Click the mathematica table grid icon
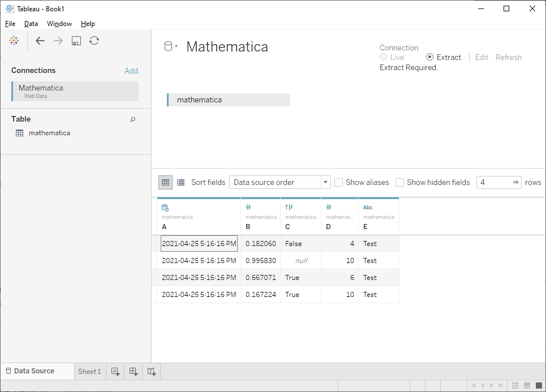Viewport: 546px width, 392px height. [x=19, y=133]
